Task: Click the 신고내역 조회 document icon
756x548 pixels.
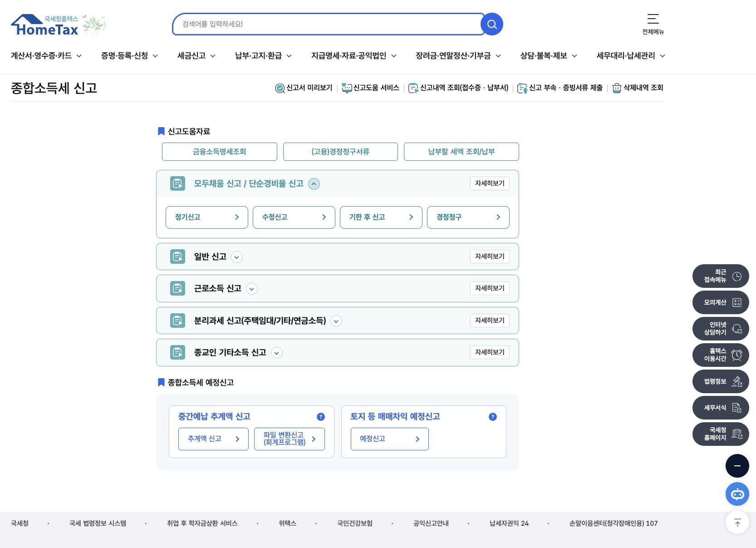Action: coord(413,88)
